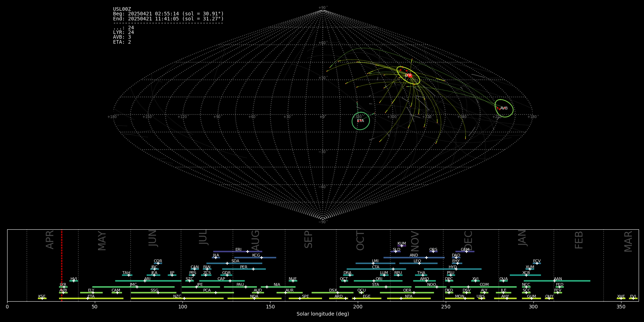
Task: Click the 300 tick on solar longitude axis
Action: tap(533, 307)
